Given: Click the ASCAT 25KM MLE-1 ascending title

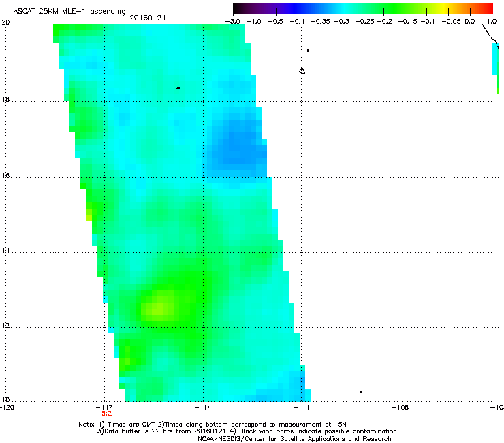Looking at the screenshot, I should tap(69, 11).
